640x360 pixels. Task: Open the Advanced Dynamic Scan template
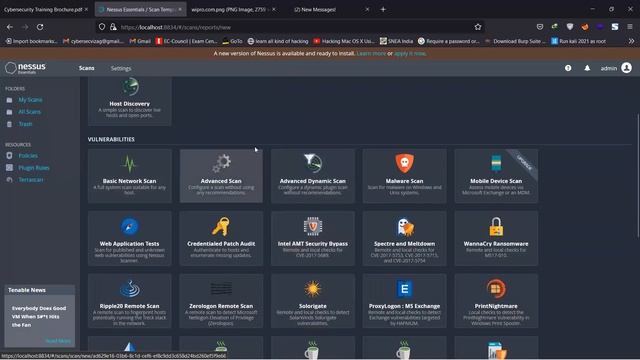tap(313, 176)
